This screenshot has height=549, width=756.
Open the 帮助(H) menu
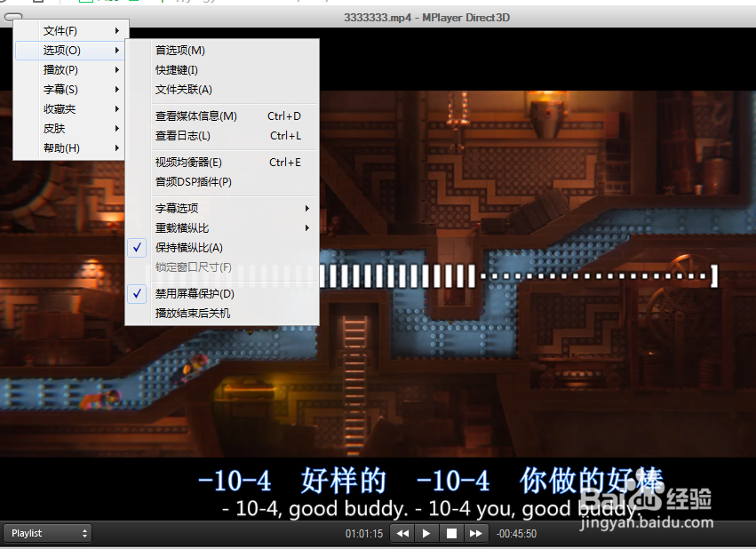(x=70, y=148)
